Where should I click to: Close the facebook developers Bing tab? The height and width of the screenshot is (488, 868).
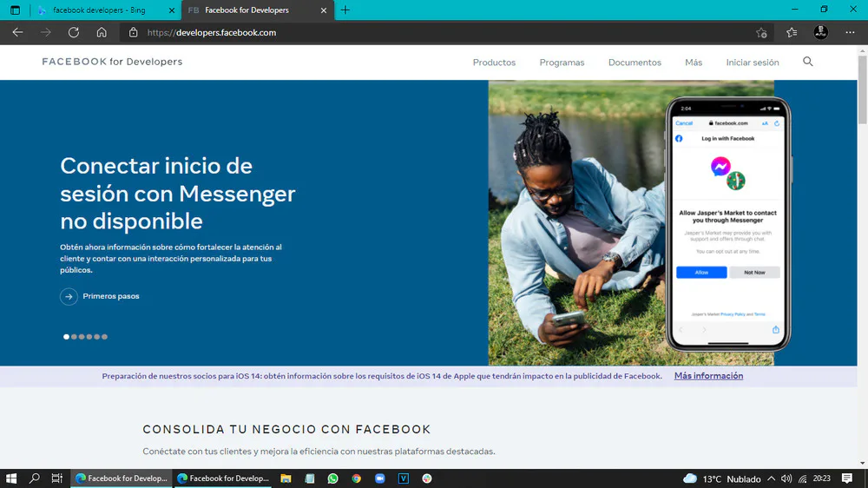click(172, 10)
